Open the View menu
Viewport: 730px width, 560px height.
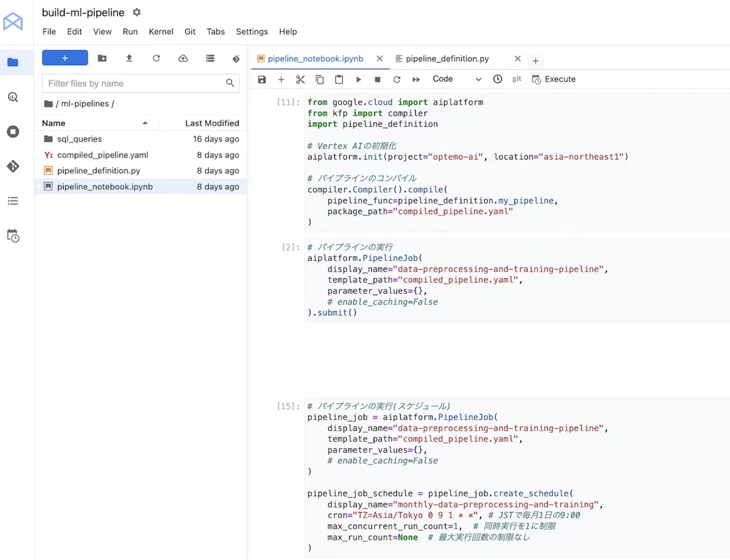(102, 32)
